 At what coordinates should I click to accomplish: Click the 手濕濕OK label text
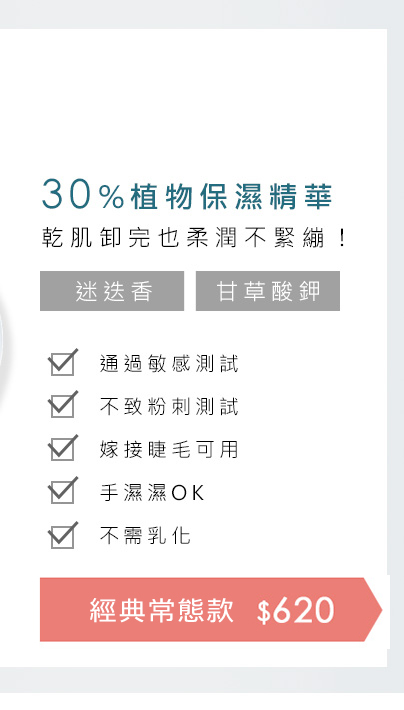152,492
